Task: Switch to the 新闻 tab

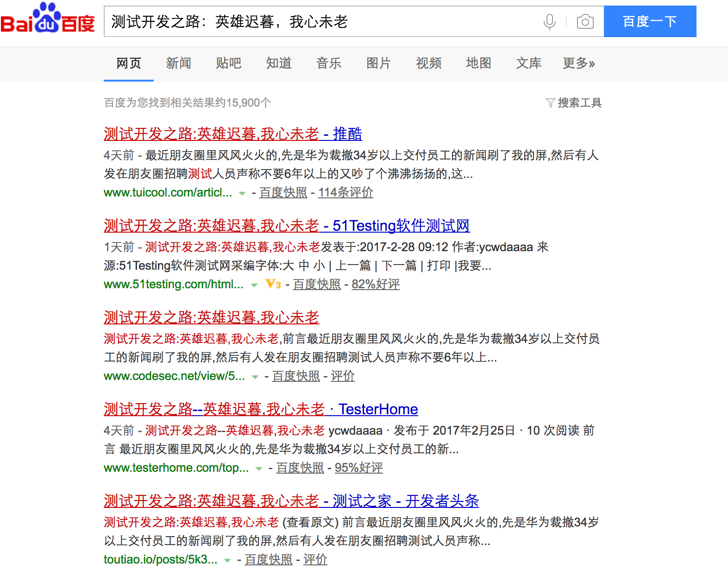Action: [179, 63]
